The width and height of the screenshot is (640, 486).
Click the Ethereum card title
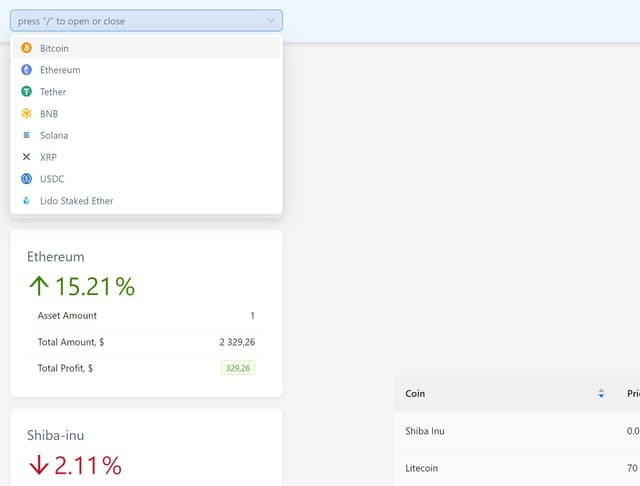pyautogui.click(x=55, y=257)
